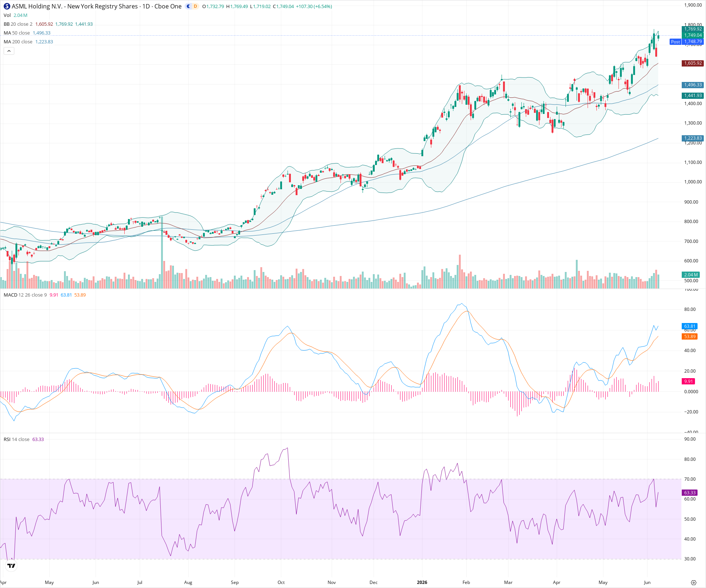This screenshot has height=588, width=706.
Task: Click the 1,000.00 price scale label
Action: click(693, 182)
